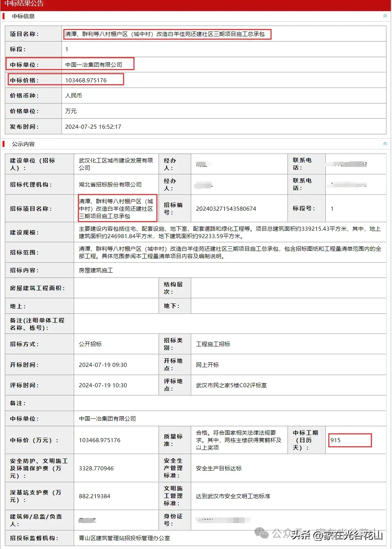The width and height of the screenshot is (392, 549).
Task: Click the red marker beside 中标信息 heading
Action: (4, 16)
